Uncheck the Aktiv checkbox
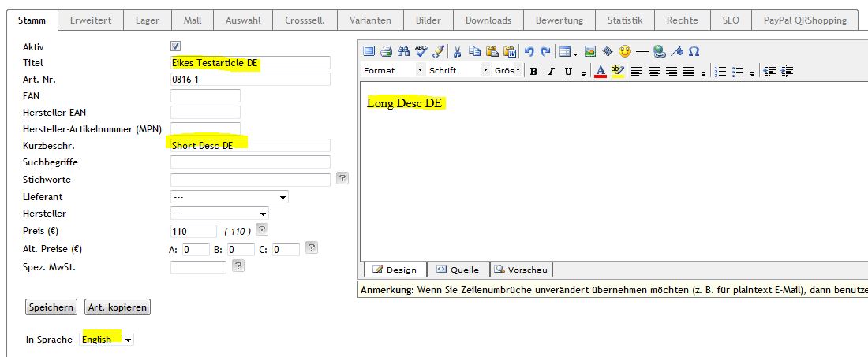Screen dimensions: 868x357 click(x=175, y=46)
